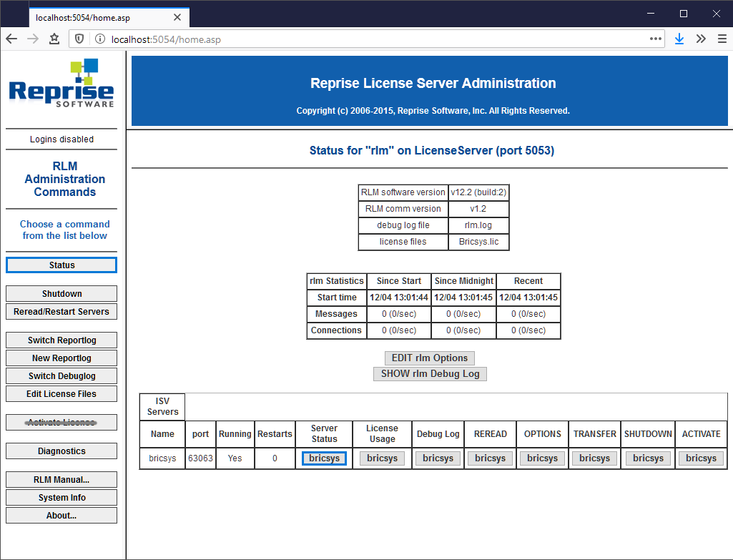Open bricsys Server Status
The image size is (733, 560).
click(x=325, y=458)
